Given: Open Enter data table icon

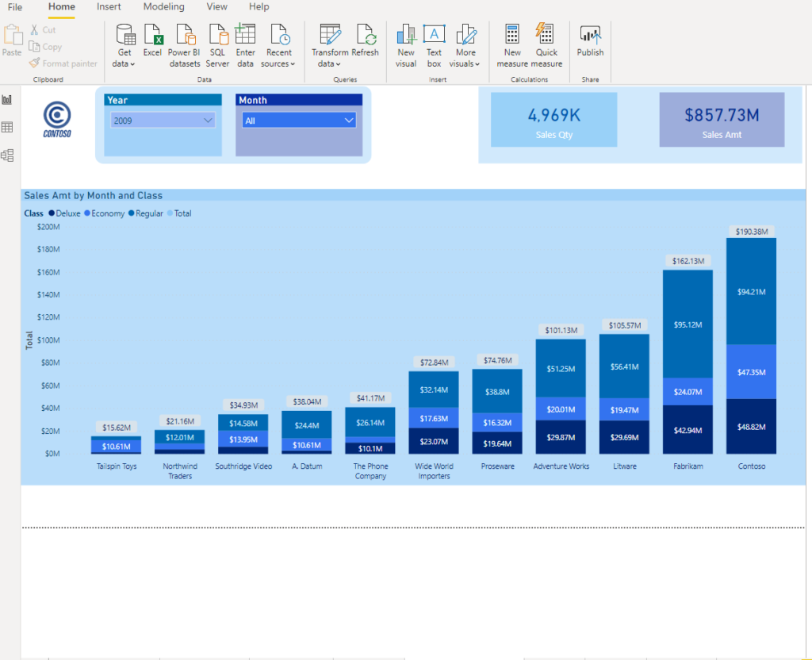Looking at the screenshot, I should 245,34.
